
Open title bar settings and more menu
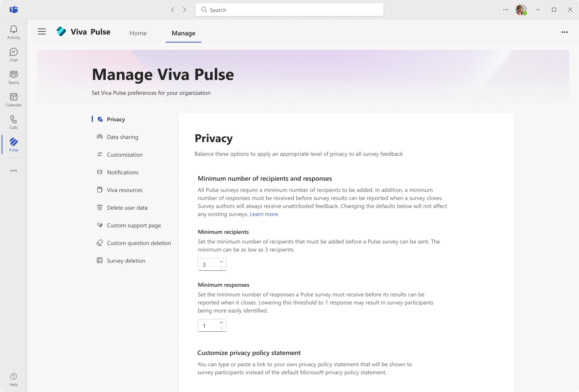(506, 10)
